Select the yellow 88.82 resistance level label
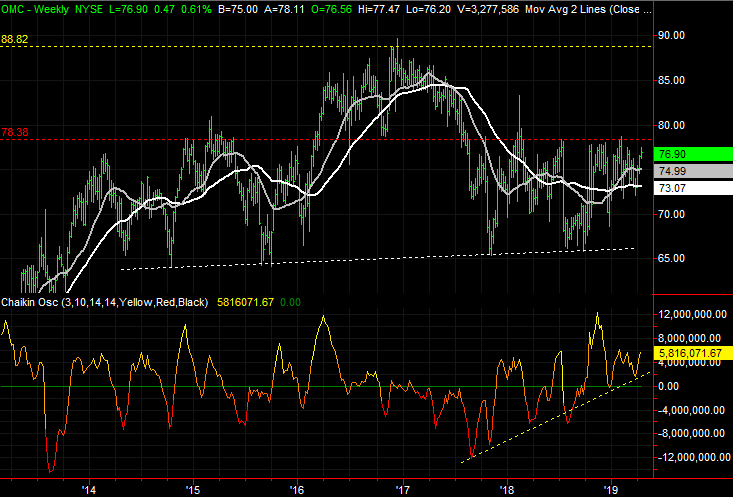The image size is (733, 497). [x=15, y=39]
